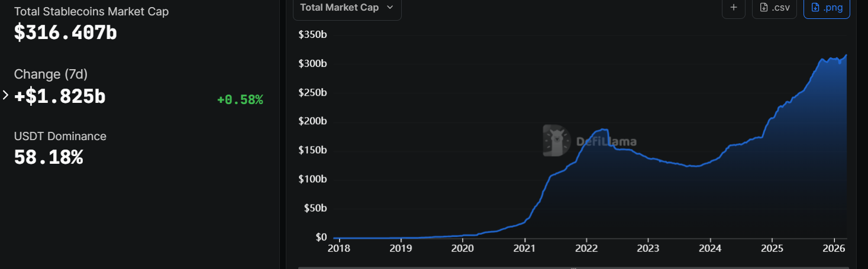Click the Change (7d) label
This screenshot has height=269, width=868.
[51, 74]
